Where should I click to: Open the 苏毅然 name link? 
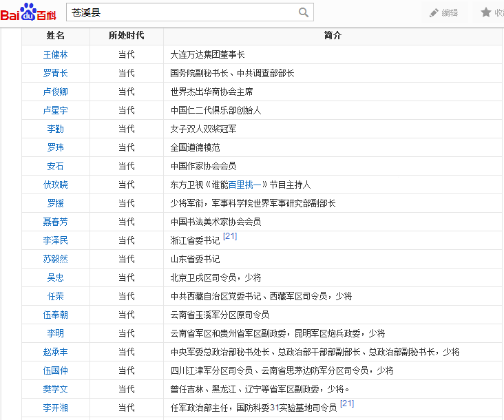pos(56,259)
